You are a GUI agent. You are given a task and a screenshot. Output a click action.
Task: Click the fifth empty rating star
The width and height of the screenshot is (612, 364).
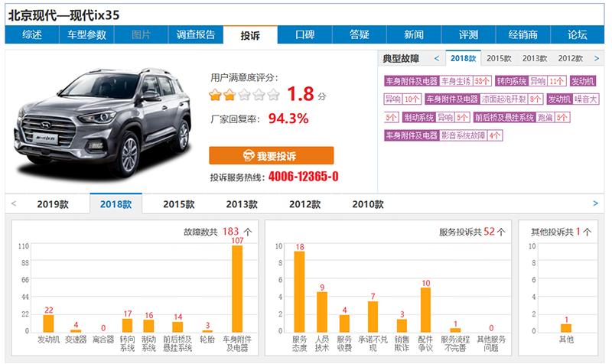274,94
